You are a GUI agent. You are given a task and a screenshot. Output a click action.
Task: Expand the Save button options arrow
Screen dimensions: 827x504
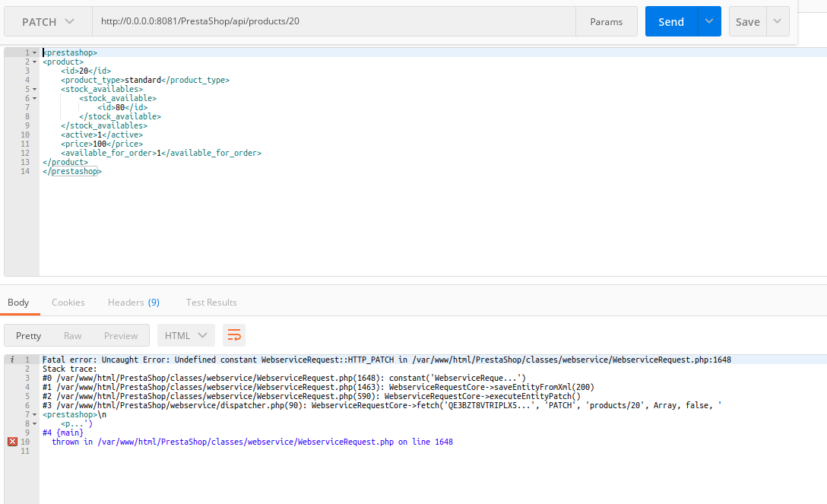778,21
